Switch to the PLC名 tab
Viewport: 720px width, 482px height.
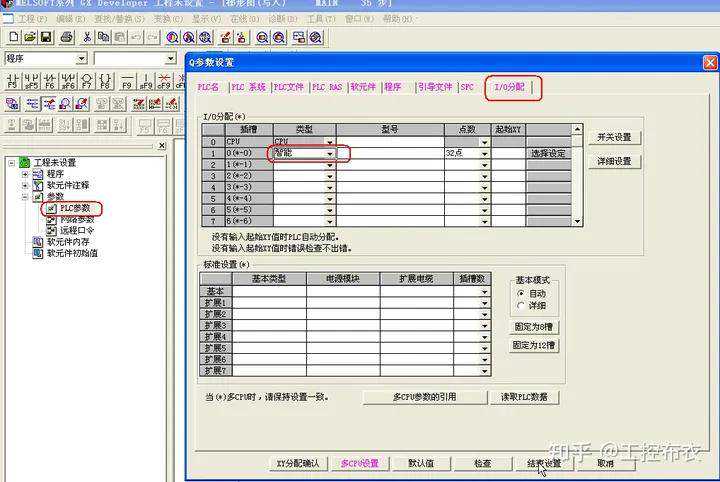[208, 87]
